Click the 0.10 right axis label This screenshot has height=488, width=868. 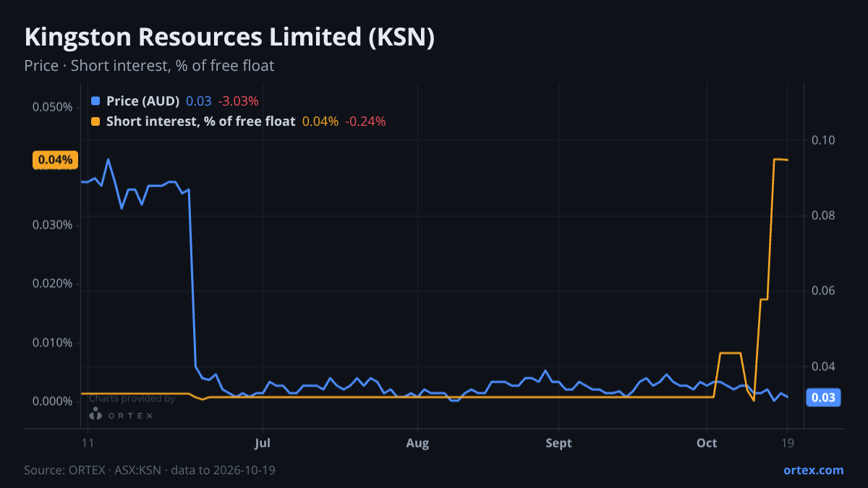pyautogui.click(x=822, y=140)
